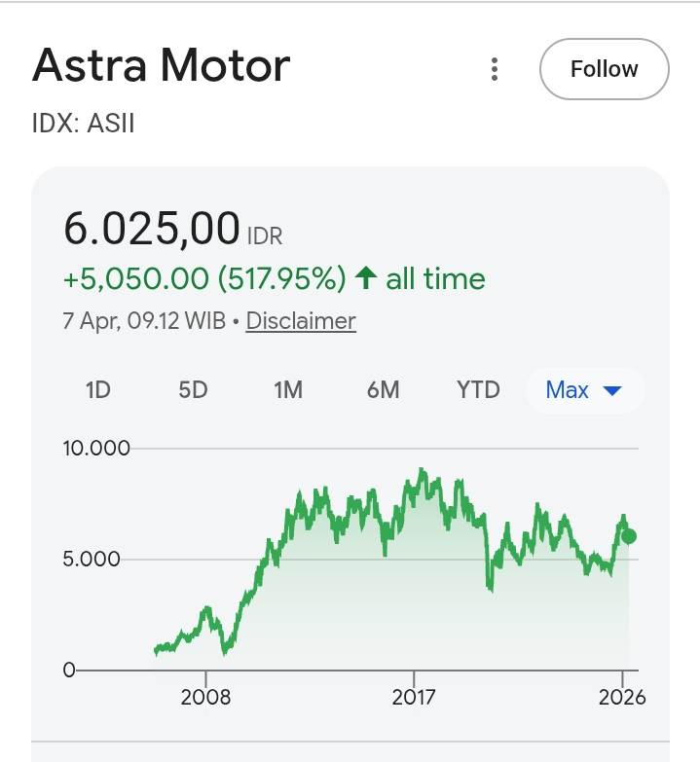Click the 2017 marker on the timeline
Image resolution: width=700 pixels, height=762 pixels.
415,697
